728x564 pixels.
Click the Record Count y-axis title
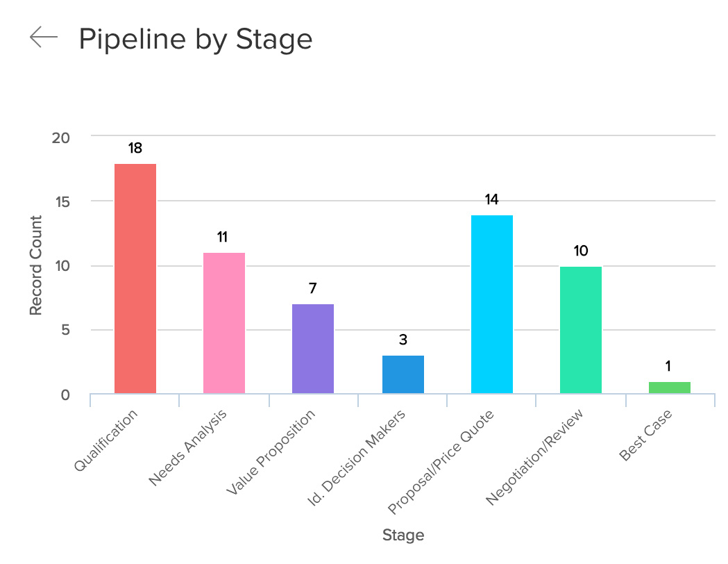tap(36, 265)
